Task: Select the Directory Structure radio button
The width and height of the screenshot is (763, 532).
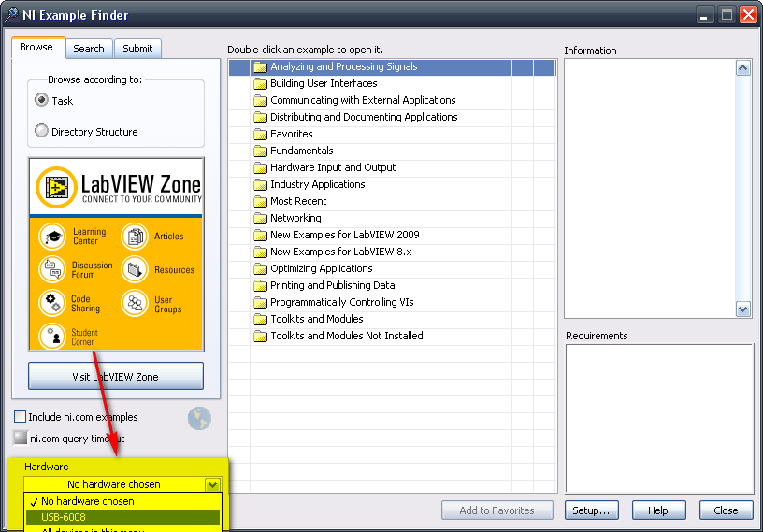Action: click(41, 131)
